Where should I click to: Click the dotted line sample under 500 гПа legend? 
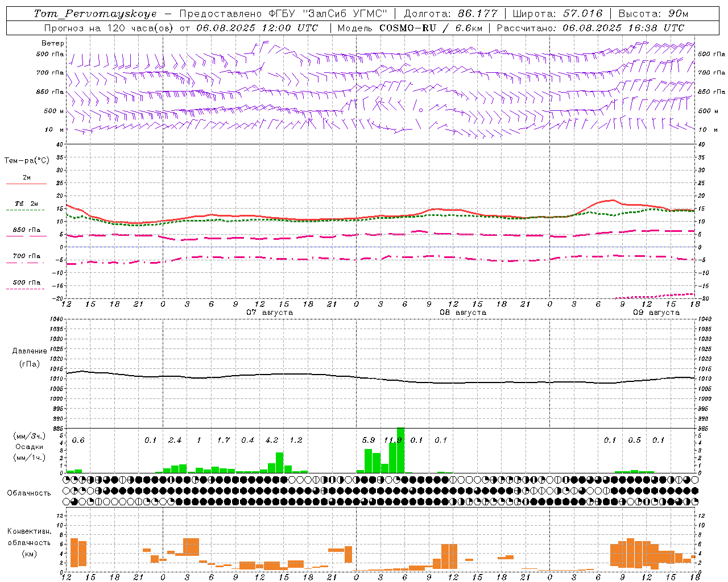click(x=25, y=289)
